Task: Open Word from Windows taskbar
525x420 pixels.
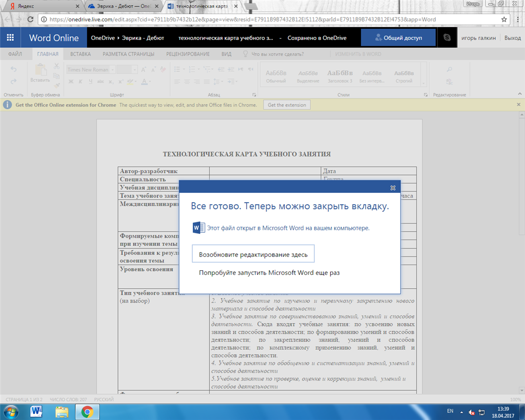Action: click(x=36, y=412)
